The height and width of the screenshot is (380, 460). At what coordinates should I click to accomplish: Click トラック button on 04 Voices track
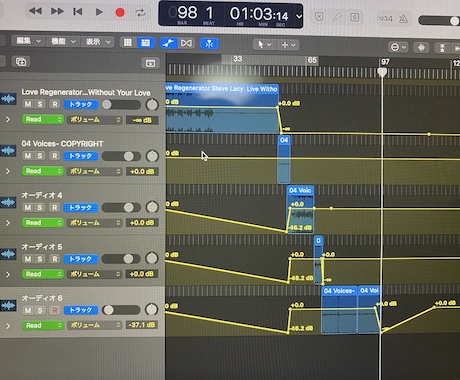[81, 156]
